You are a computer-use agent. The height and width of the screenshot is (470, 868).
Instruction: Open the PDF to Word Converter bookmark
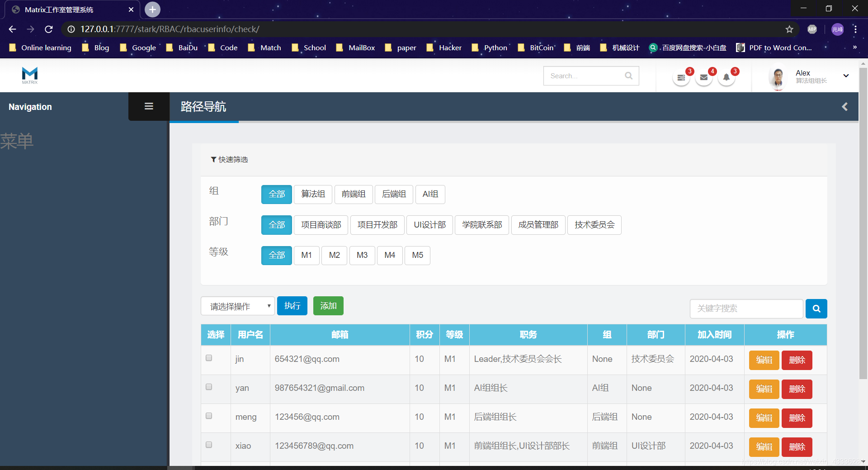click(774, 47)
